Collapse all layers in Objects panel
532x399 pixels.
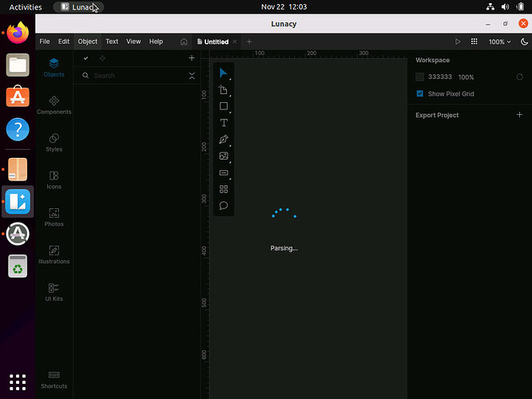click(x=192, y=76)
